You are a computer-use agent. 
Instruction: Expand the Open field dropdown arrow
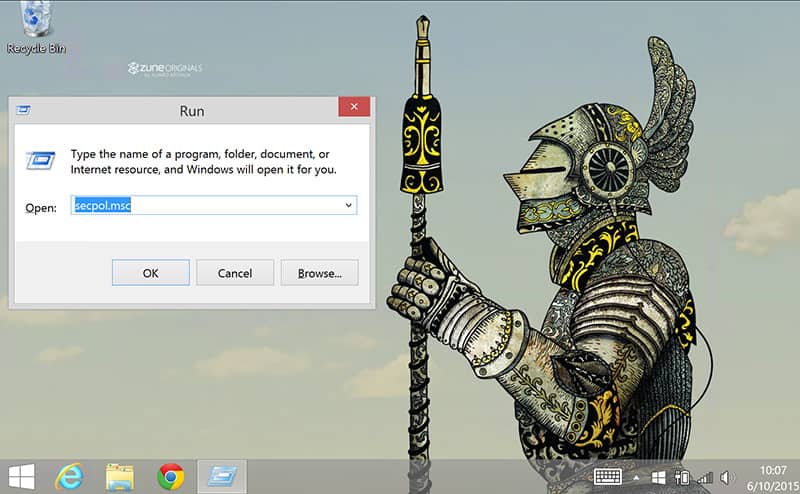348,205
